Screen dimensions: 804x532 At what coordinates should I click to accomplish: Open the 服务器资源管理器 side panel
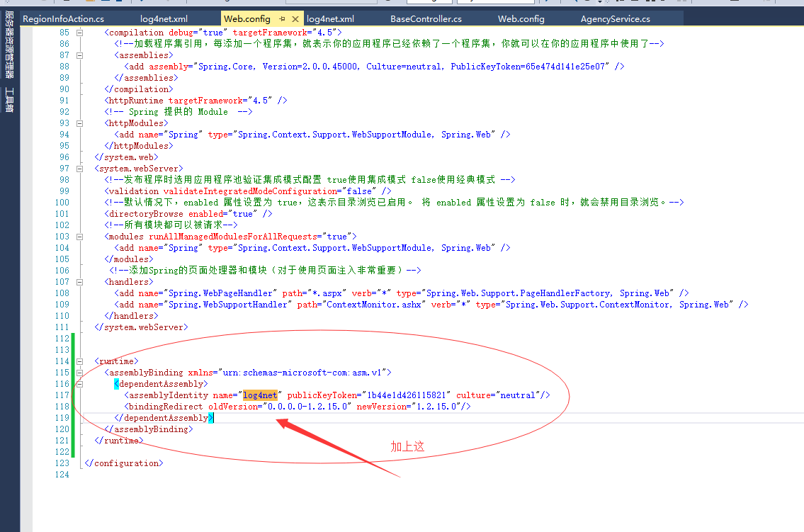click(9, 44)
